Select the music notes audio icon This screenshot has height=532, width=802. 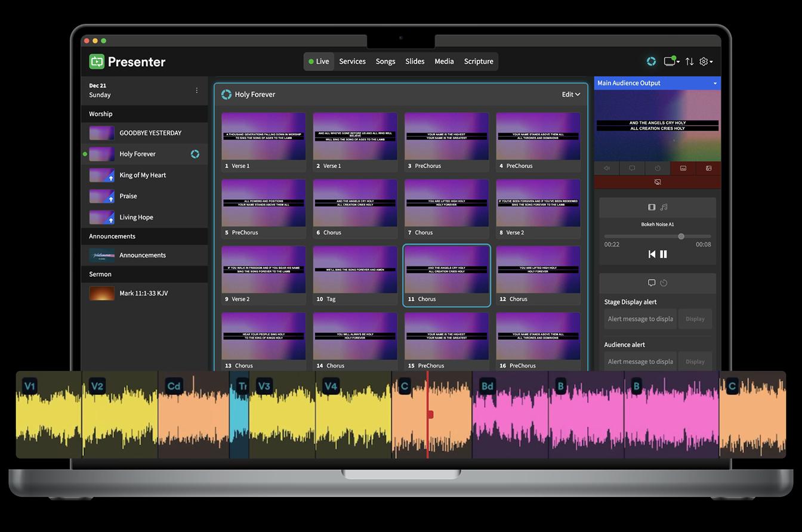pyautogui.click(x=664, y=207)
